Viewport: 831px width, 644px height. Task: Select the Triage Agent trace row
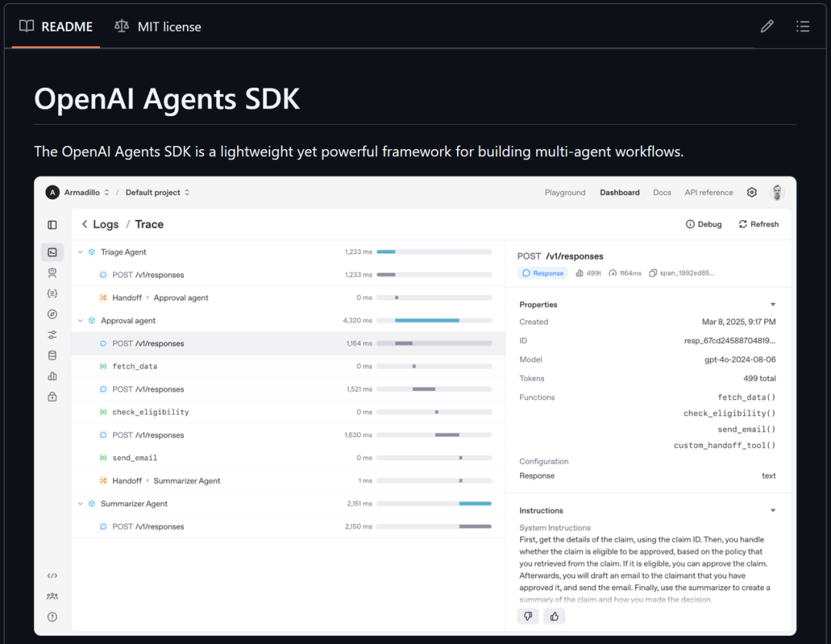tap(288, 252)
